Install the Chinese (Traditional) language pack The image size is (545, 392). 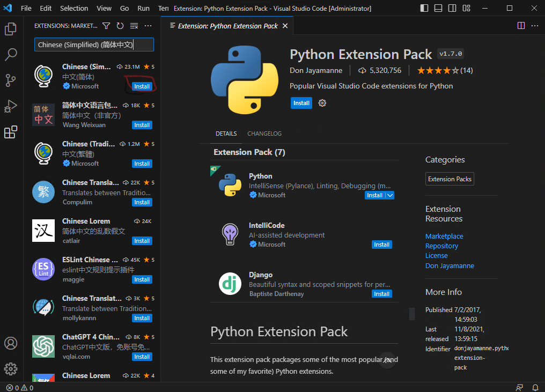142,164
